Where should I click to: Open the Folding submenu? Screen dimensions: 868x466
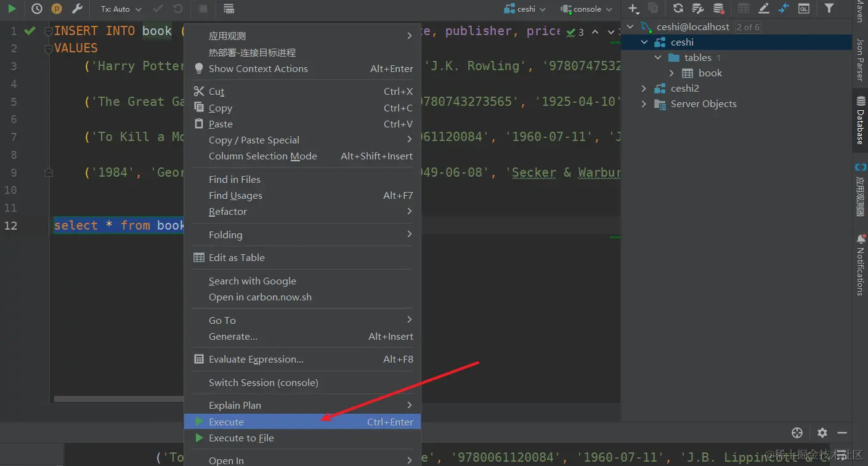(x=302, y=235)
